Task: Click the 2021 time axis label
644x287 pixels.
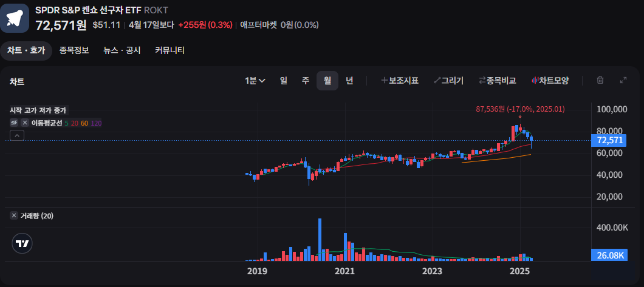Action: 345,271
